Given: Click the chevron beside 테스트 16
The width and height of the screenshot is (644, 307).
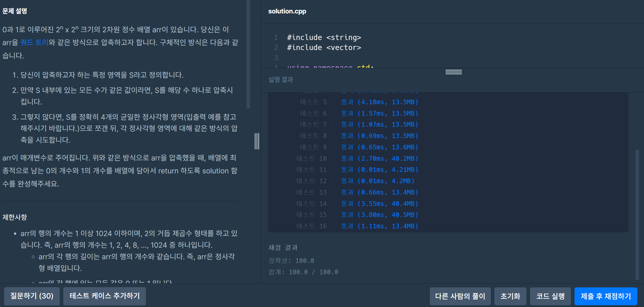Looking at the screenshot, I should click(332, 226).
